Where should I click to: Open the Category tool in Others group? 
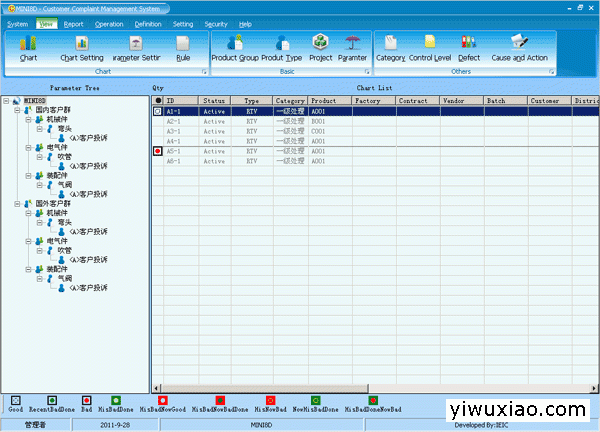390,47
